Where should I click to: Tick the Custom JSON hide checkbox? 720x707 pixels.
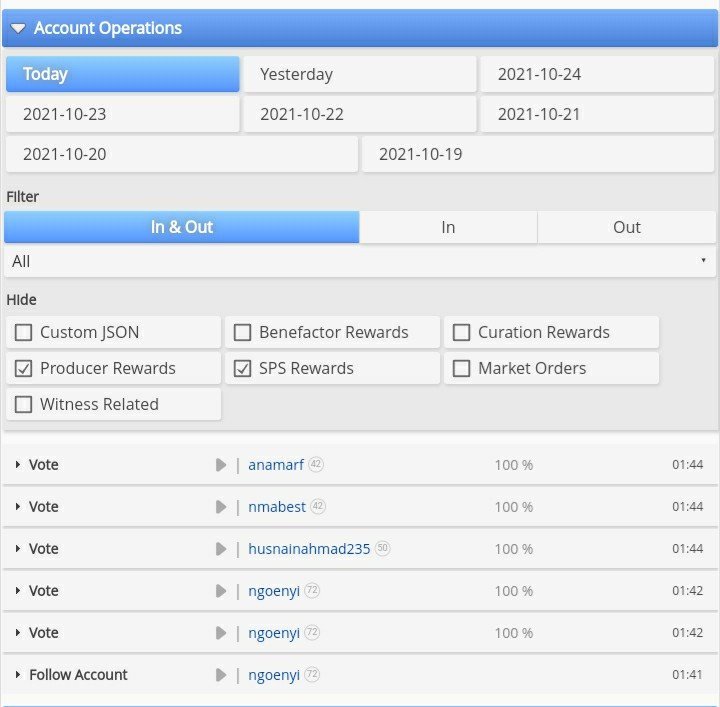click(x=23, y=332)
